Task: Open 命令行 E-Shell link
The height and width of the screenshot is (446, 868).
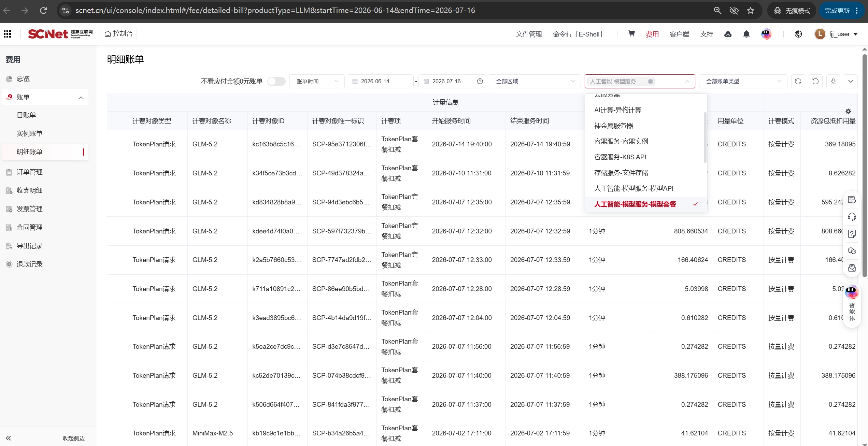Action: (x=579, y=34)
